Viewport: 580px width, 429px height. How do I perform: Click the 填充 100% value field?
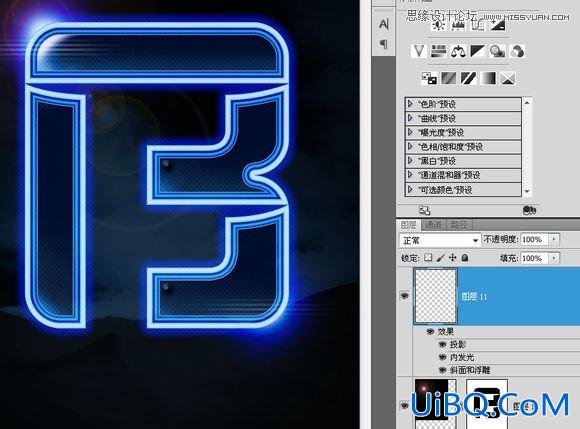coord(535,258)
